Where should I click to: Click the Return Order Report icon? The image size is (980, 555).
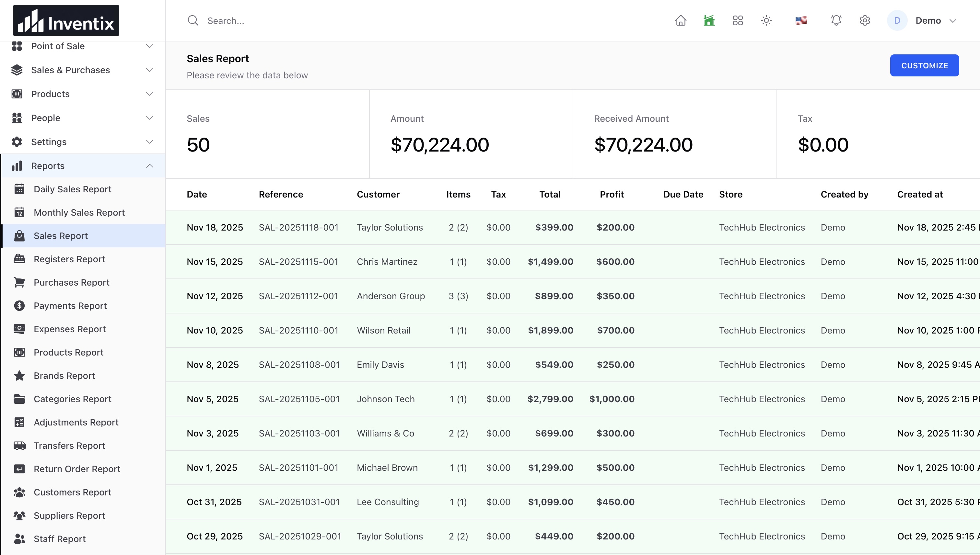19,469
